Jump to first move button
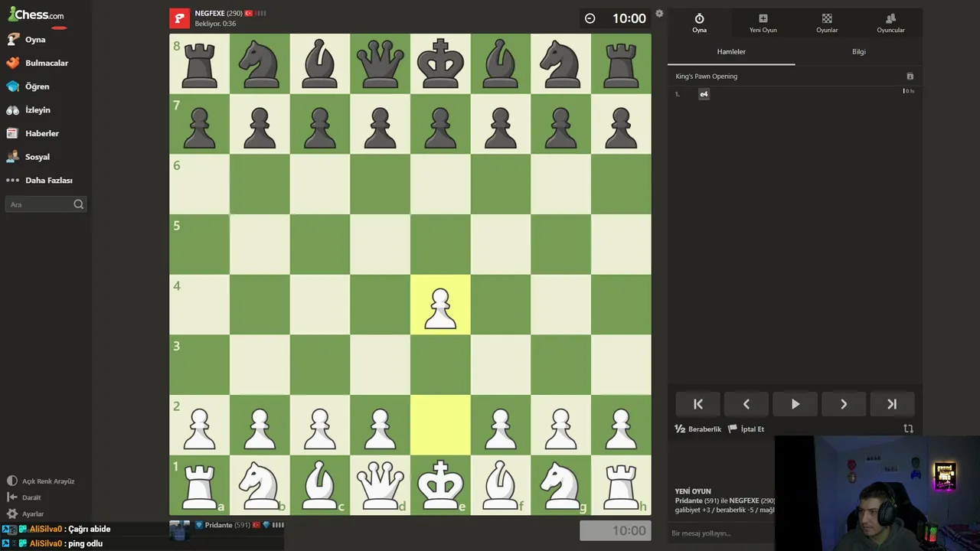This screenshot has width=980, height=551. coord(697,404)
